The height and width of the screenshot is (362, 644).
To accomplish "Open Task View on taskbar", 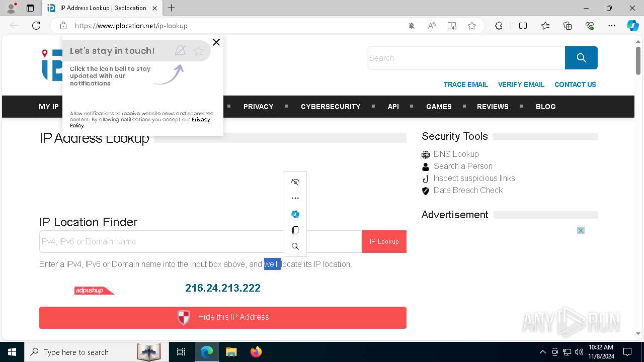I will 181,352.
